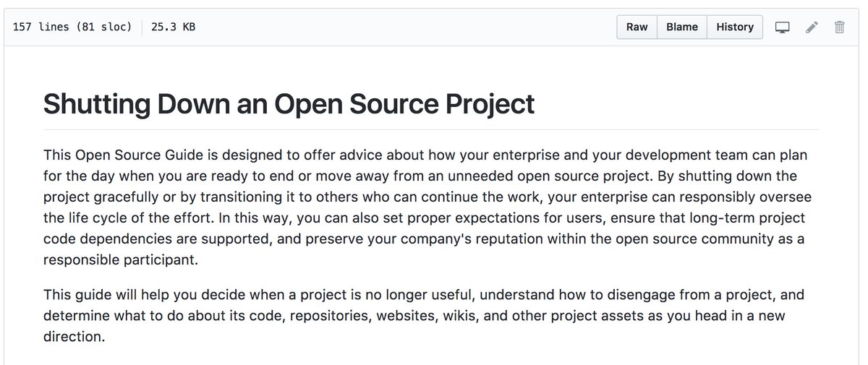Viewport: 868px width, 365px height.
Task: Click the word "direction" ending second paragraph
Action: [72, 336]
